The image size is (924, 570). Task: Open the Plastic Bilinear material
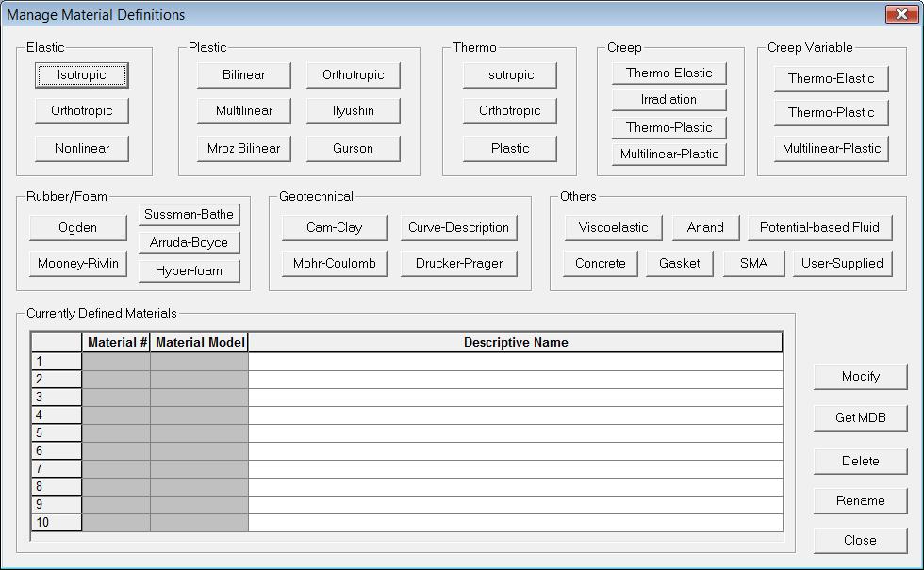click(243, 75)
